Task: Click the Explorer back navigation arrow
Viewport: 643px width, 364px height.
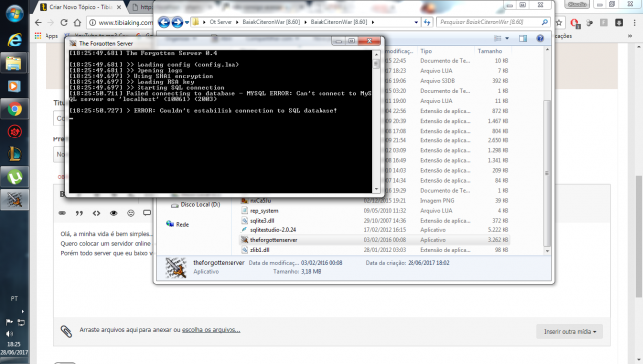Action: [x=164, y=22]
